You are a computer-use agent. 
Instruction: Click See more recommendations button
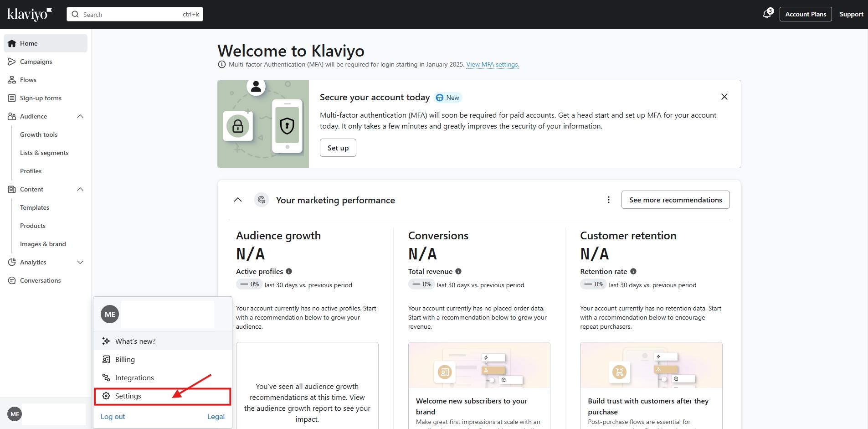tap(676, 200)
